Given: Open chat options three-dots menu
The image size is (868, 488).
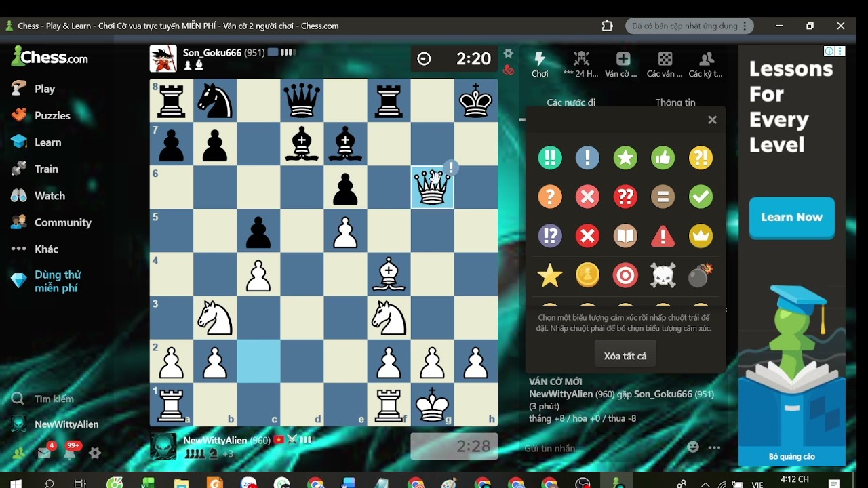Looking at the screenshot, I should point(714,447).
